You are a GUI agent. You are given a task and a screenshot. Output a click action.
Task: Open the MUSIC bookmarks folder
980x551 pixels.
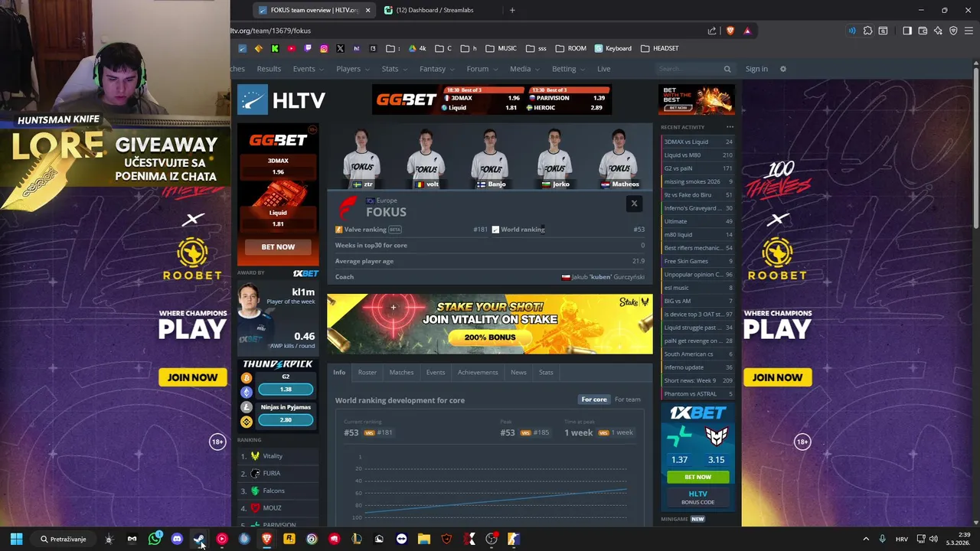pos(501,48)
